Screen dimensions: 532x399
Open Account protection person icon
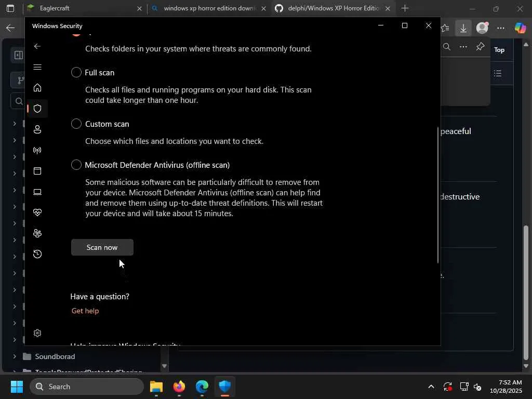[37, 129]
